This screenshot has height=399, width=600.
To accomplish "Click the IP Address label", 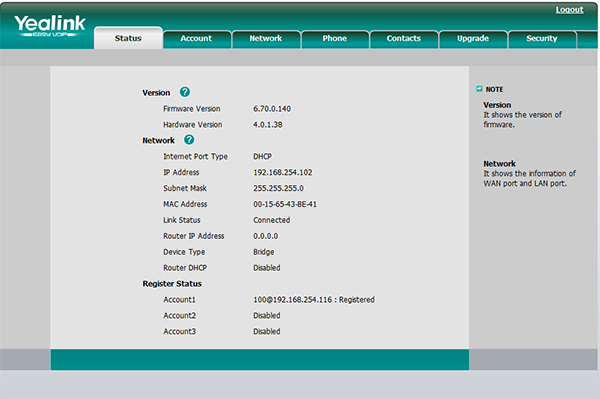I will pos(181,173).
